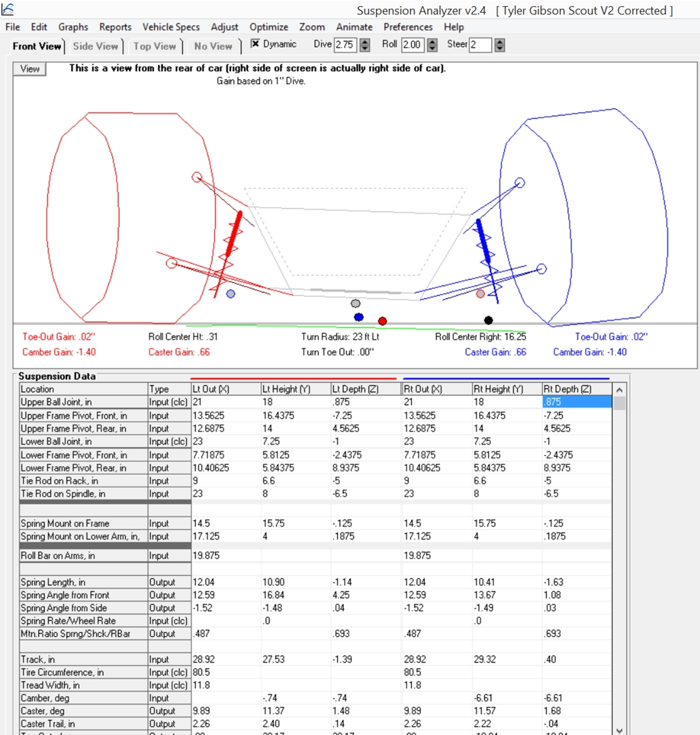Screen dimensions: 700x735
Task: Open the Adjust menu
Action: 224,27
